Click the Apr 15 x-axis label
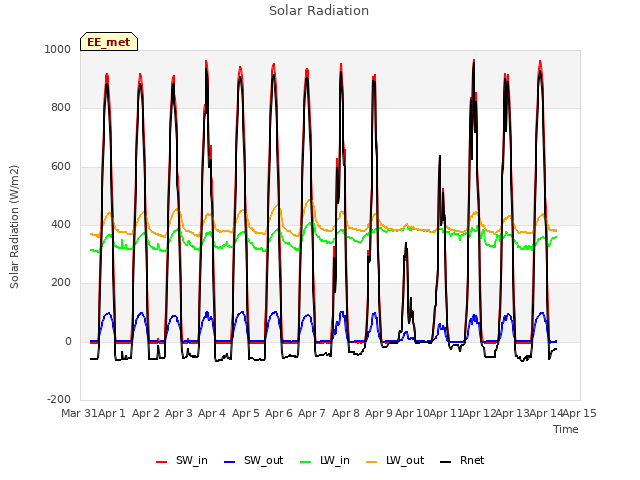 click(x=580, y=413)
